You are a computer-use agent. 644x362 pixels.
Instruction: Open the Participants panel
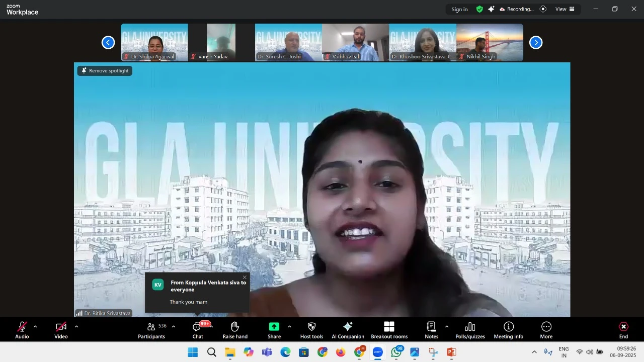[x=151, y=330]
